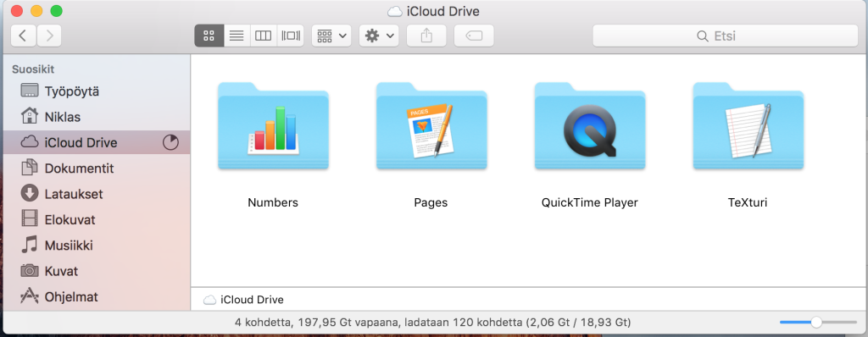Maximize the Finder window with green button
This screenshot has width=868, height=337.
[x=57, y=10]
